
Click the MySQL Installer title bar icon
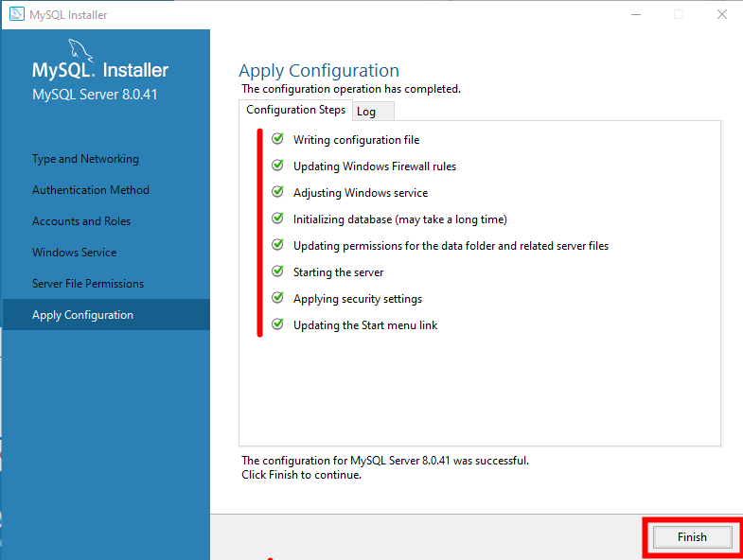pyautogui.click(x=17, y=14)
